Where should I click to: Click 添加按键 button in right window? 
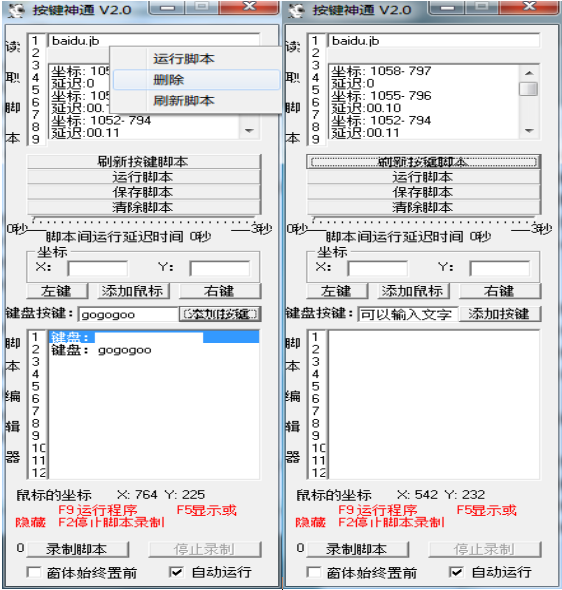[500, 314]
